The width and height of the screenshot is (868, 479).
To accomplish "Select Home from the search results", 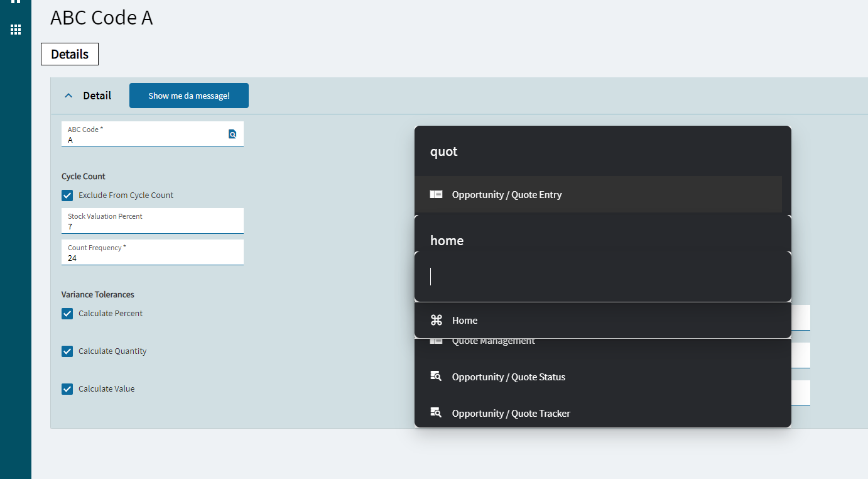I will pos(465,320).
